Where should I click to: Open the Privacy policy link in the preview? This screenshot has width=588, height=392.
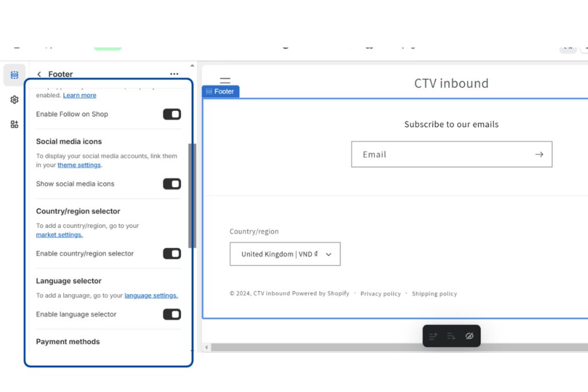380,294
